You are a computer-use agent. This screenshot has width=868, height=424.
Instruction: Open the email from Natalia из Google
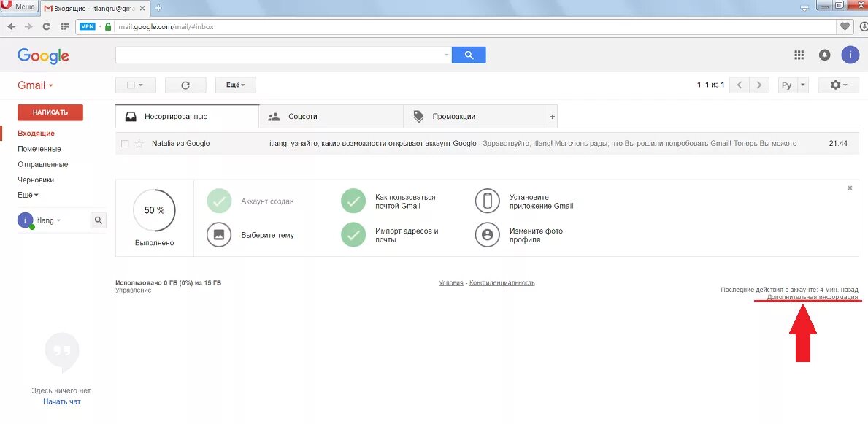pos(487,144)
